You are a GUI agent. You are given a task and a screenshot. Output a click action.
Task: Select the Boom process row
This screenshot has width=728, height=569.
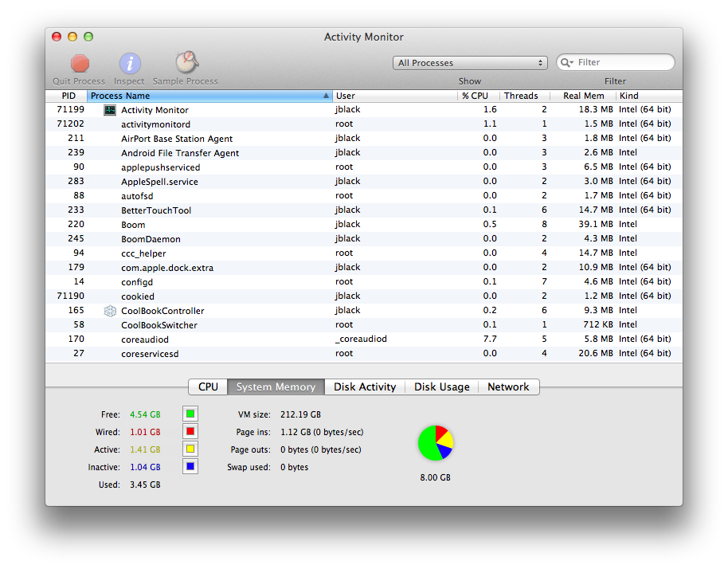tap(364, 225)
